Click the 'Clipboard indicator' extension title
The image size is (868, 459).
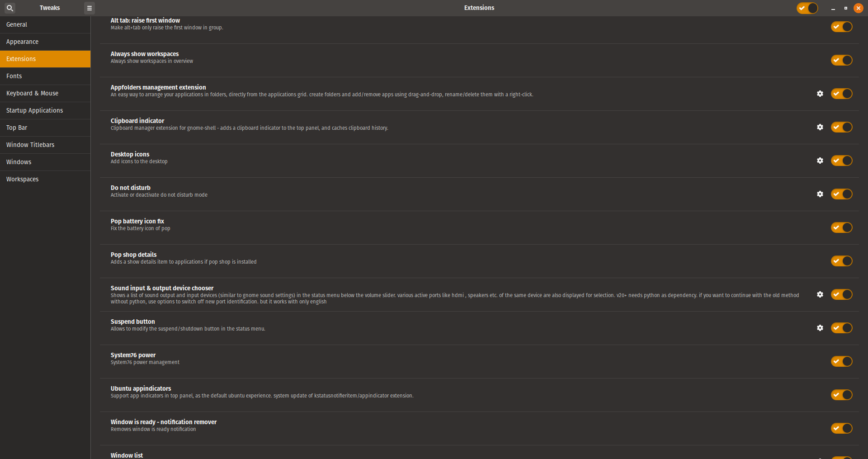coord(137,121)
